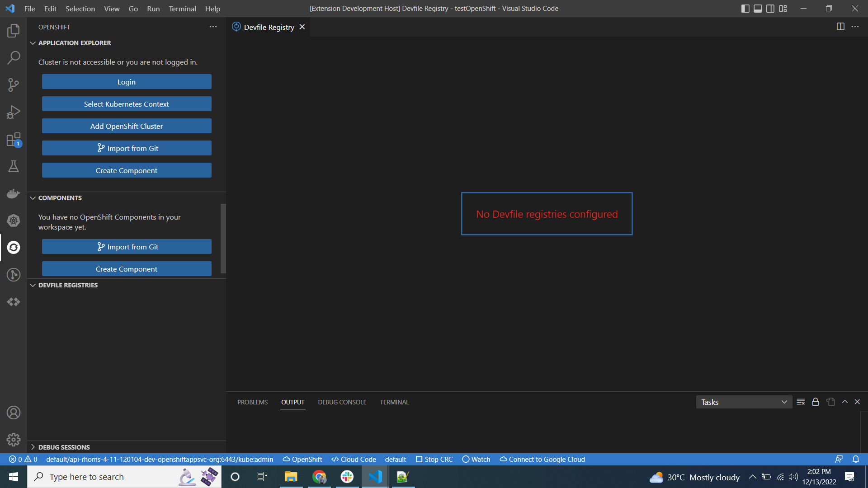The height and width of the screenshot is (488, 868).
Task: Click the Login button
Action: 127,82
